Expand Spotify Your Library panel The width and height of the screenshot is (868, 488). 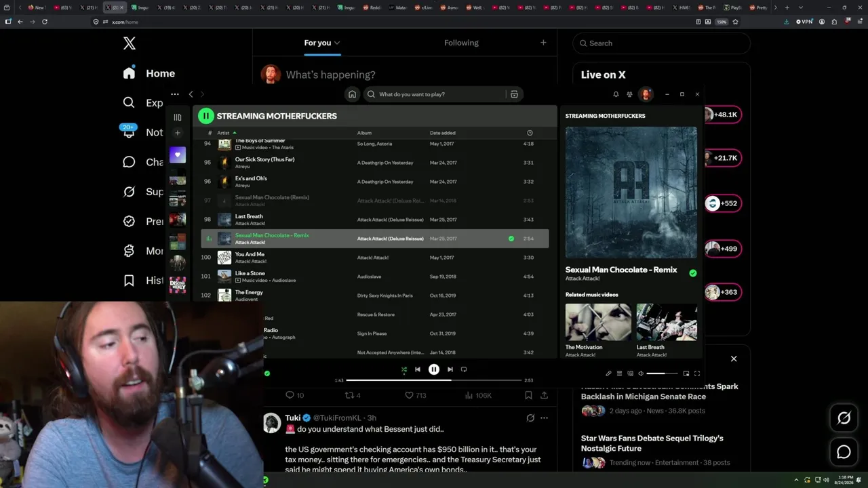(x=178, y=117)
